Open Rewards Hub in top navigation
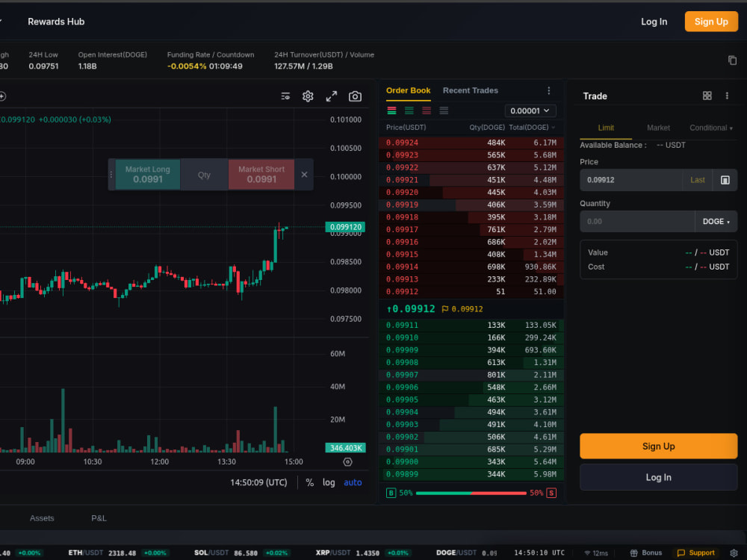The height and width of the screenshot is (560, 747). coord(56,22)
